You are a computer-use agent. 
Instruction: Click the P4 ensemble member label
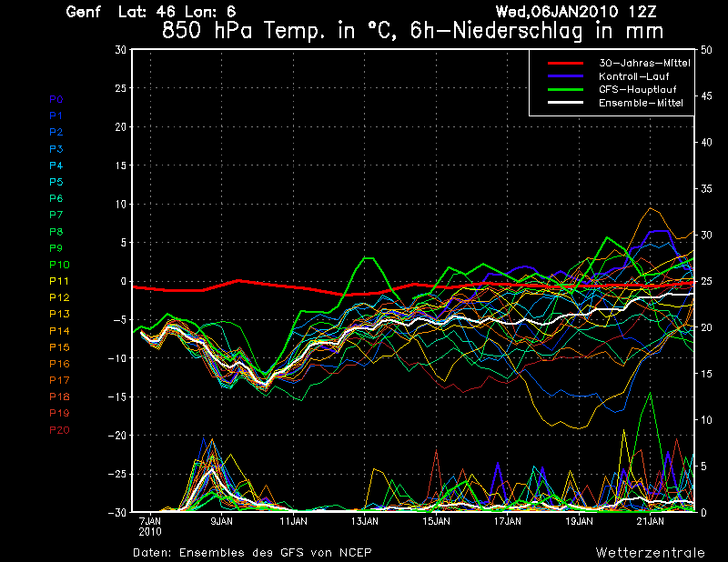coord(56,166)
